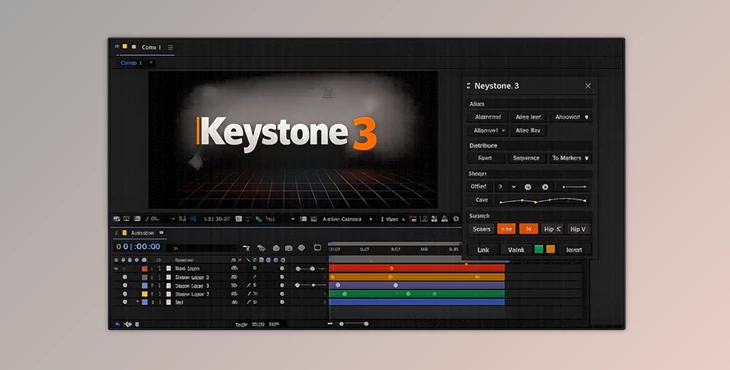Viewport: 730px width, 370px height.
Task: Open the 1 View layout dropdown
Action: [x=393, y=219]
